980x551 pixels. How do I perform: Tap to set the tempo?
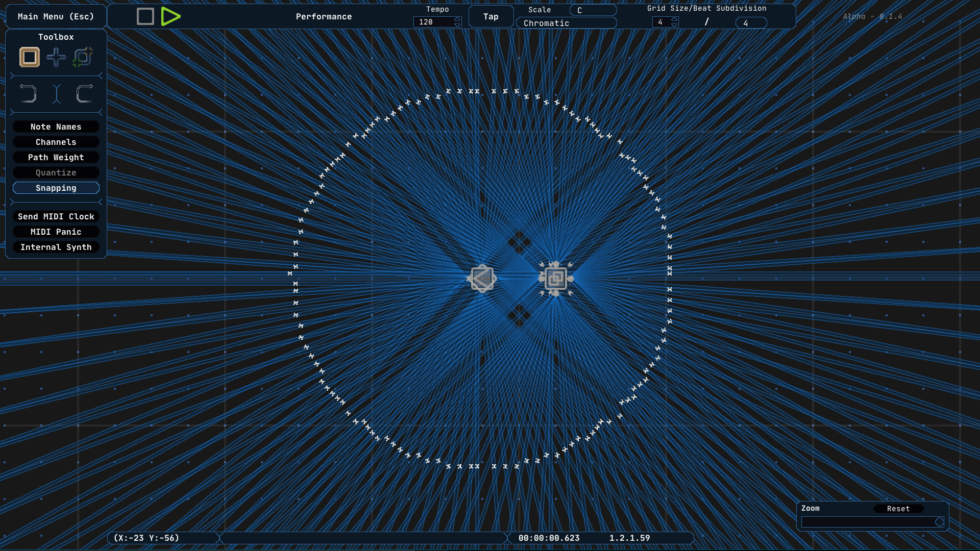(x=491, y=16)
